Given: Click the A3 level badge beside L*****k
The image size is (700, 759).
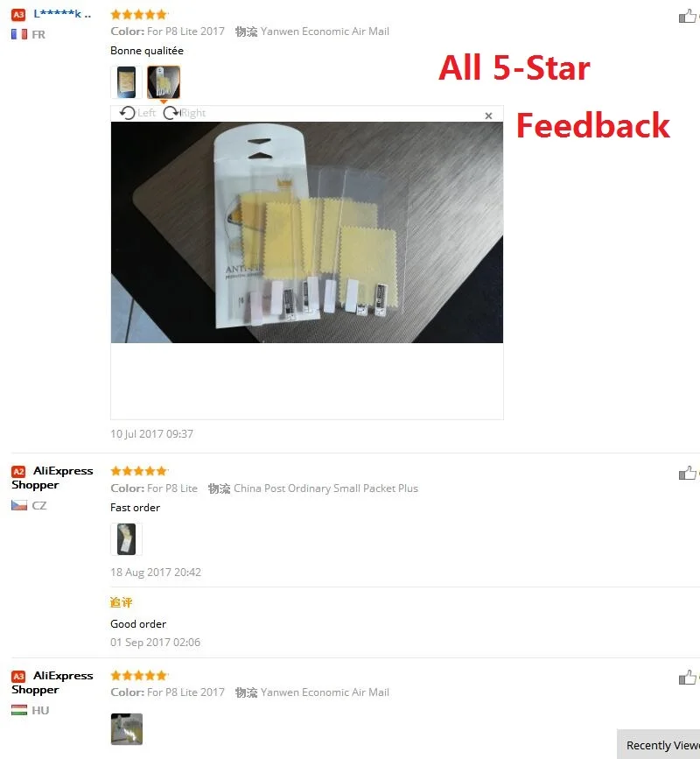Looking at the screenshot, I should [18, 15].
